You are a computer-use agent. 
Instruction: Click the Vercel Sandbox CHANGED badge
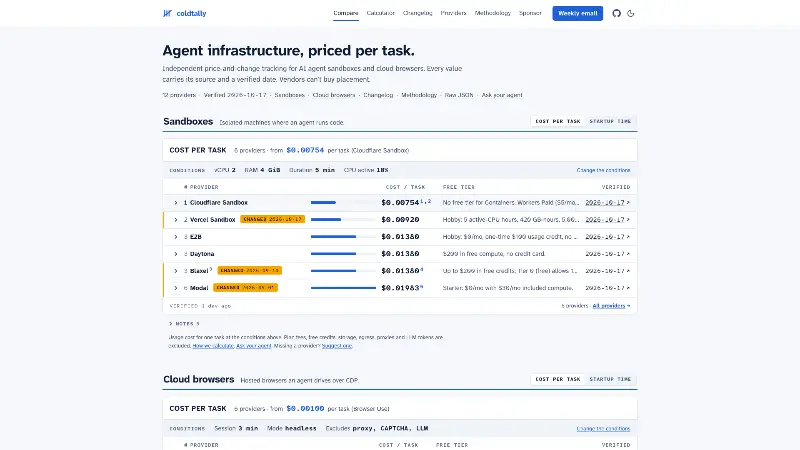(x=272, y=219)
